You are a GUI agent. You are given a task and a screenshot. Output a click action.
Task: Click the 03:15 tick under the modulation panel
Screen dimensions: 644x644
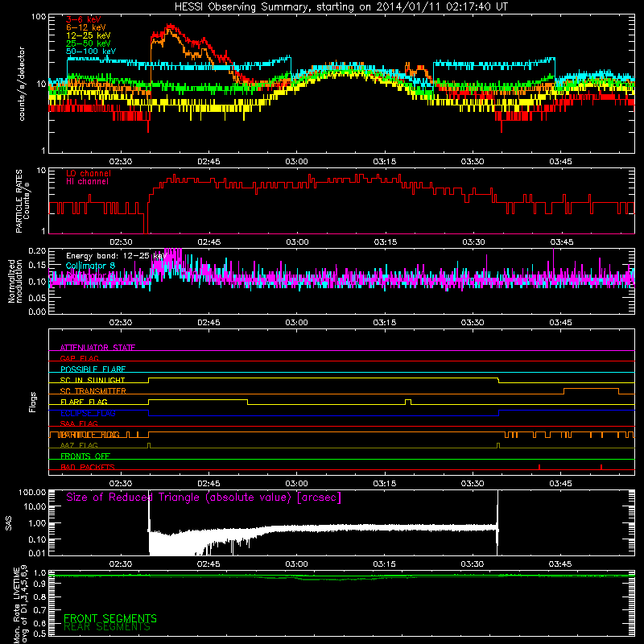385,323
